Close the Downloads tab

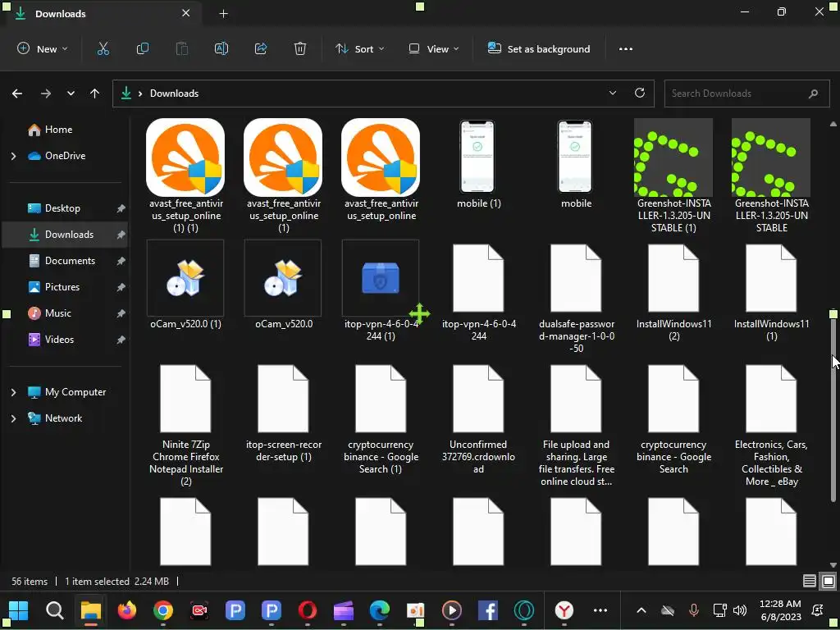click(x=185, y=13)
